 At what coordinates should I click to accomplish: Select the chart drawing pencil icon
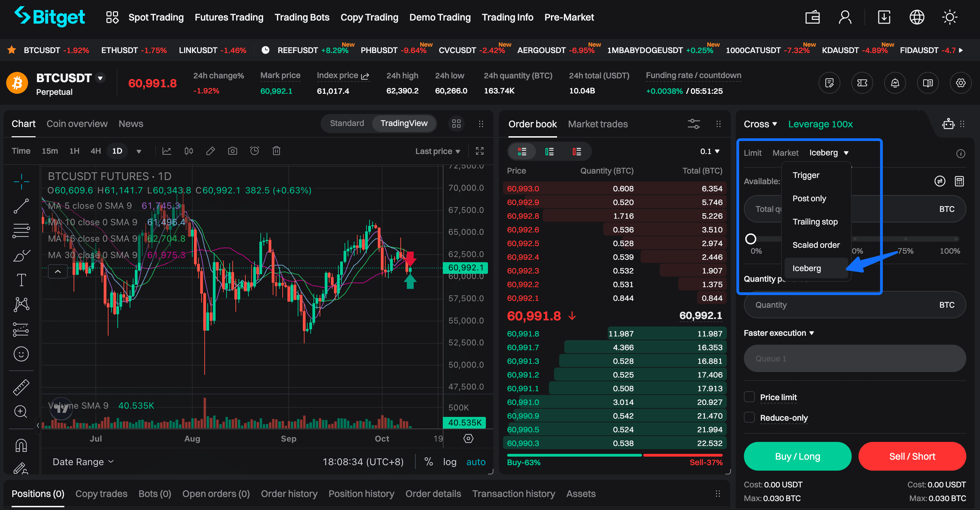click(x=210, y=151)
